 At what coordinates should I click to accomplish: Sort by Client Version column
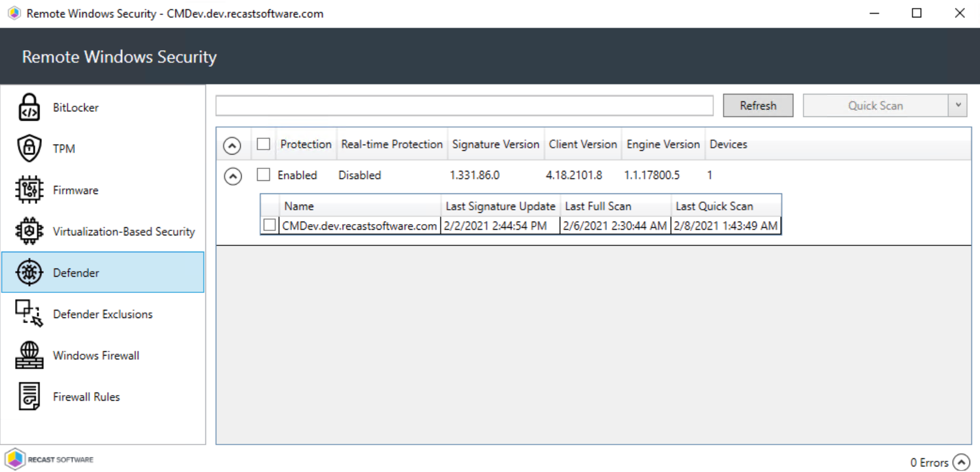(583, 145)
